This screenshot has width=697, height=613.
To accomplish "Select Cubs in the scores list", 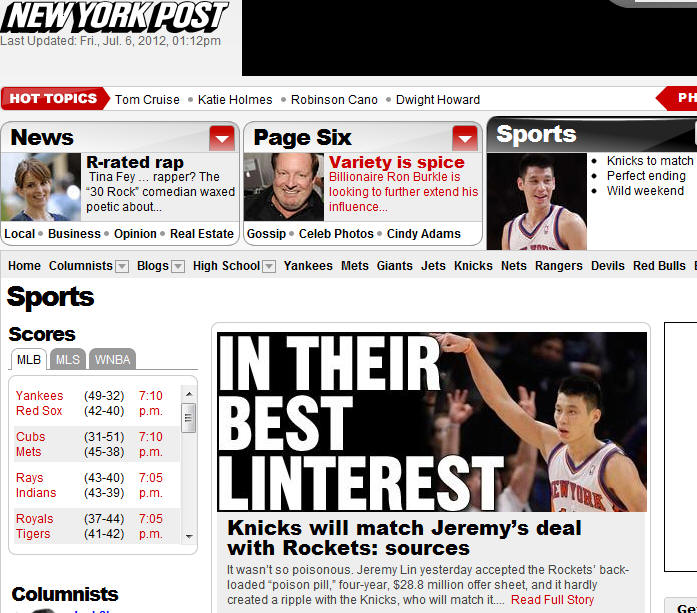I will point(31,437).
